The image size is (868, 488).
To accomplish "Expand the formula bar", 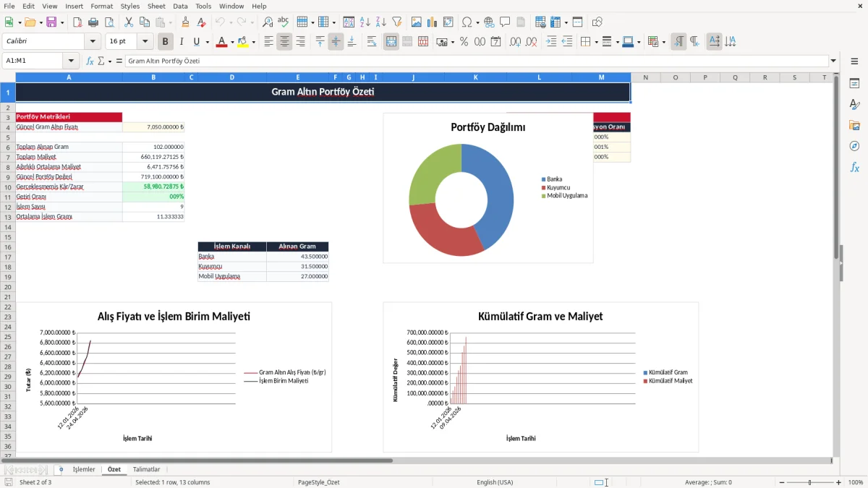I will click(x=834, y=61).
